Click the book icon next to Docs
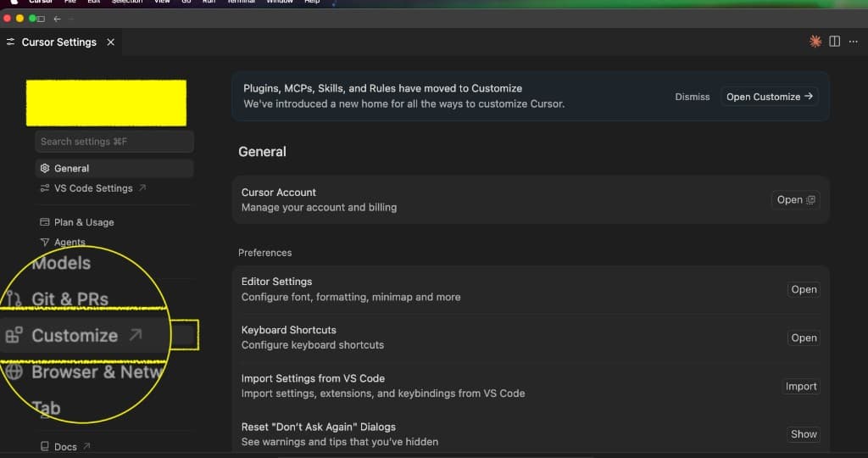Screen dimensions: 868x458 [x=45, y=446]
